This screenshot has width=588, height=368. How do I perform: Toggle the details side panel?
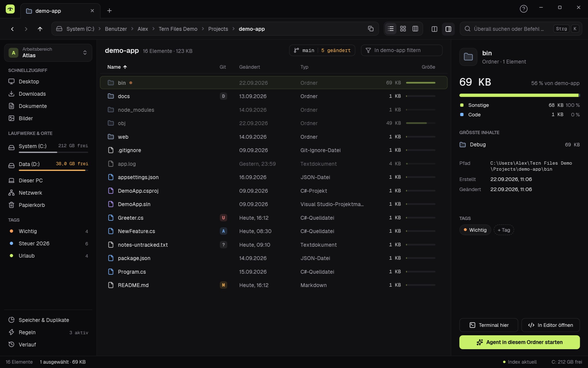448,29
